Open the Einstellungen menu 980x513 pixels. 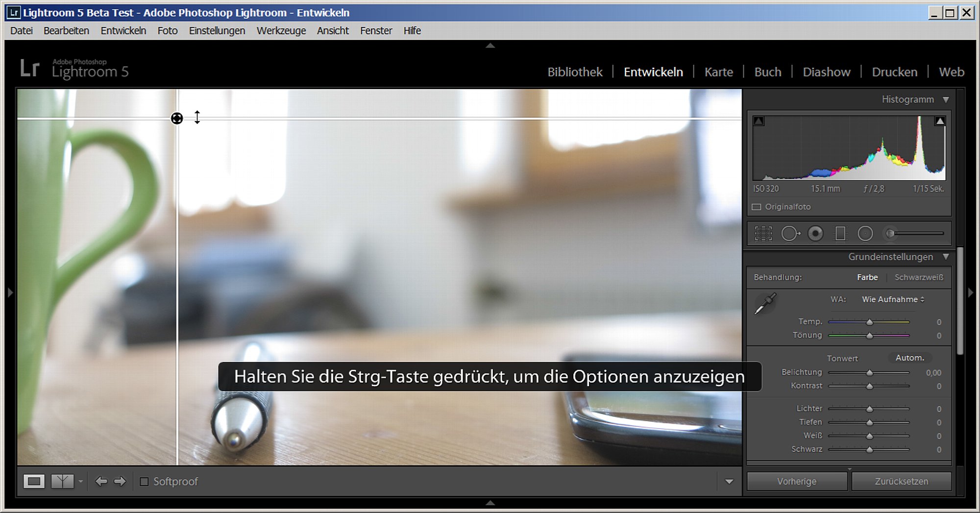(x=217, y=31)
